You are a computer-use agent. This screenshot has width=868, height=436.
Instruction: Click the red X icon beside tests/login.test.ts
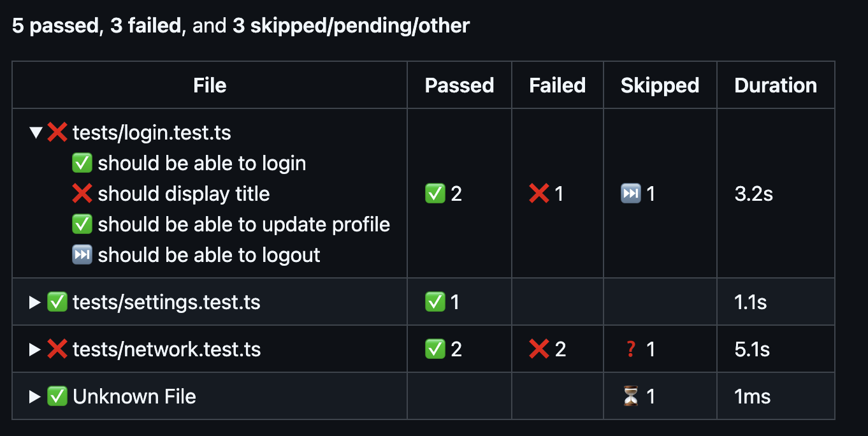pyautogui.click(x=57, y=133)
